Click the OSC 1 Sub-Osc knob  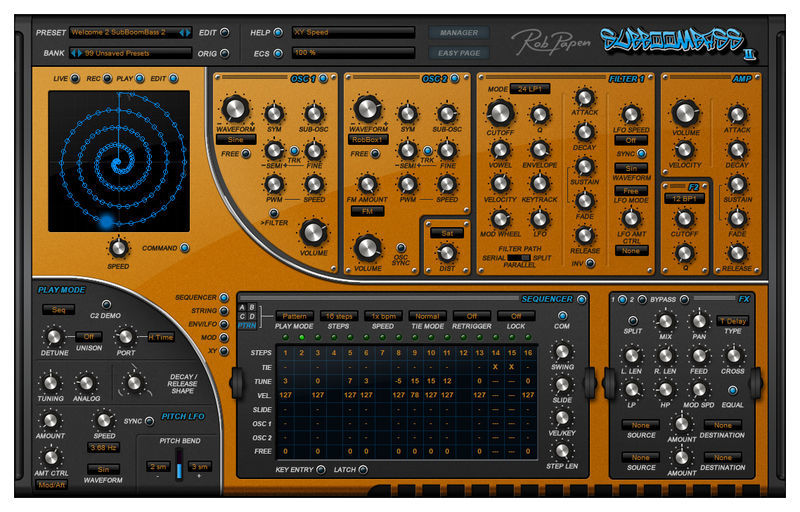pos(314,113)
